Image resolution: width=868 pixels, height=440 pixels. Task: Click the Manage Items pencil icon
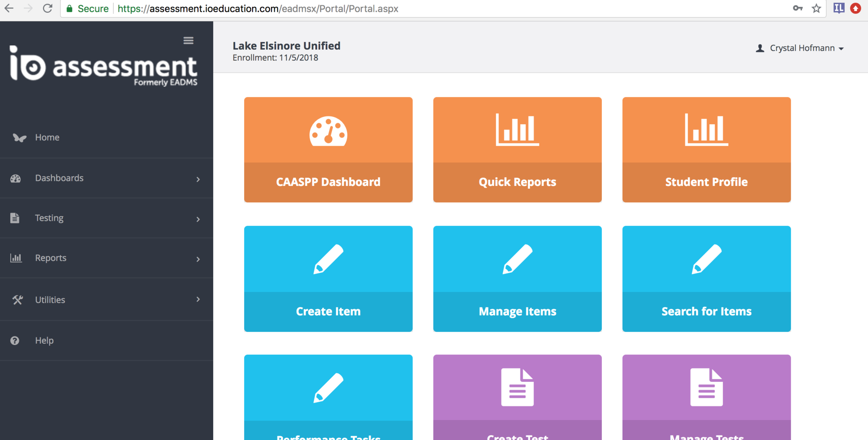[x=517, y=259]
